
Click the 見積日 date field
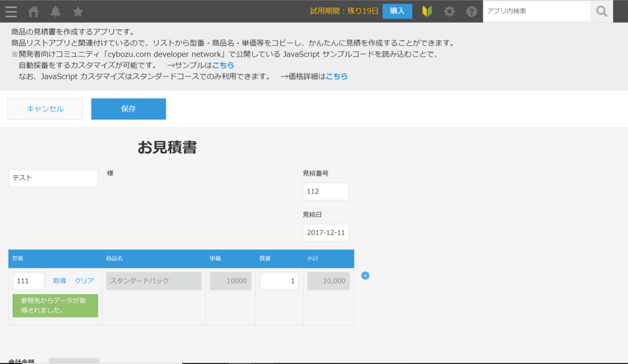coord(326,232)
